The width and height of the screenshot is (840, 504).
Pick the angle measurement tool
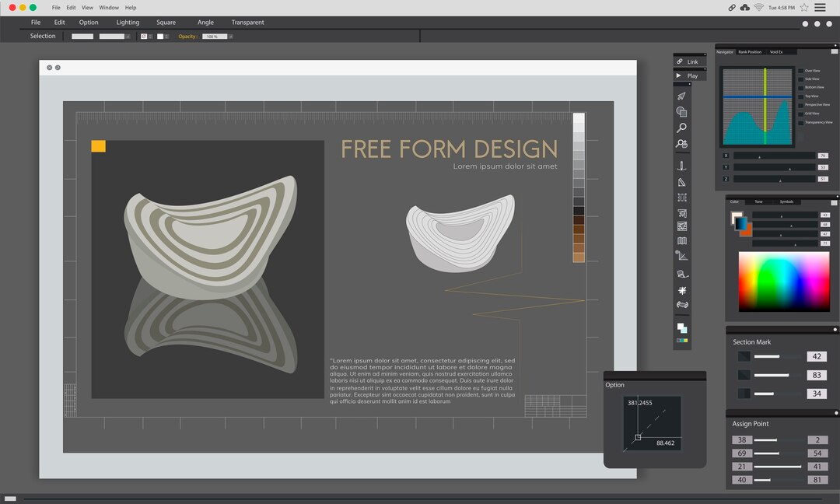click(681, 255)
